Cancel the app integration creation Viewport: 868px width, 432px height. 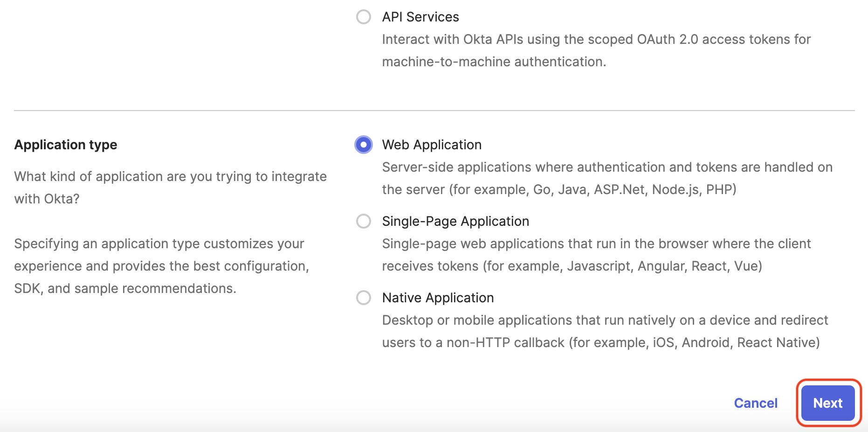[755, 403]
